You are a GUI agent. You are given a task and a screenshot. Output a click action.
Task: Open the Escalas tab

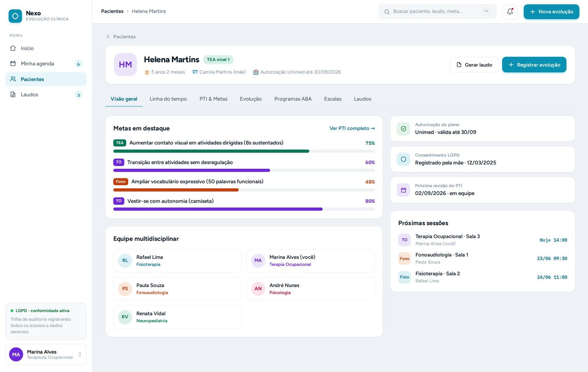(333, 99)
